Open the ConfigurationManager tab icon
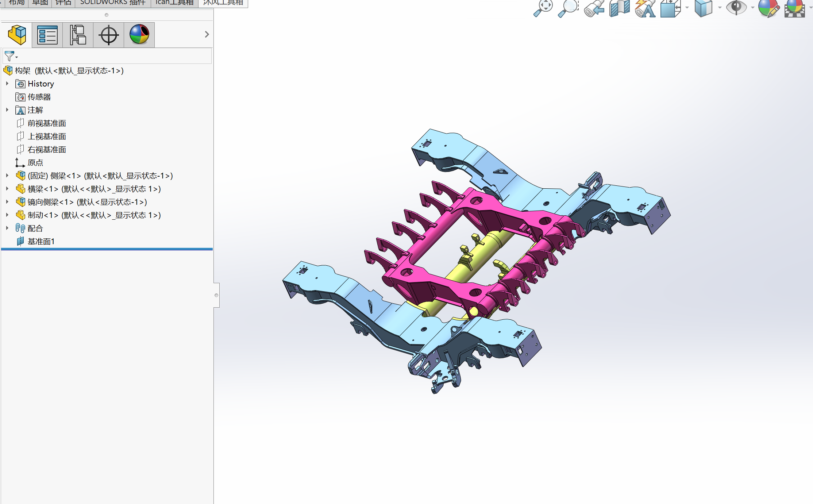The height and width of the screenshot is (504, 813). coord(78,35)
